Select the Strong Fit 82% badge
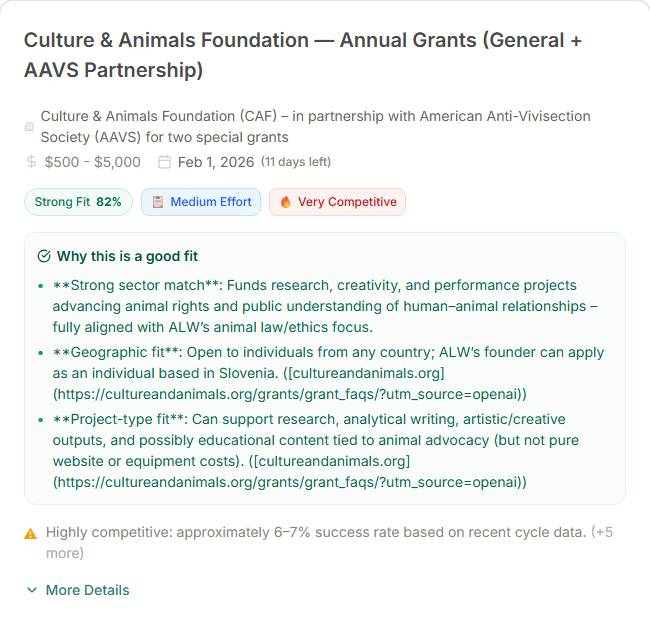 click(x=78, y=202)
